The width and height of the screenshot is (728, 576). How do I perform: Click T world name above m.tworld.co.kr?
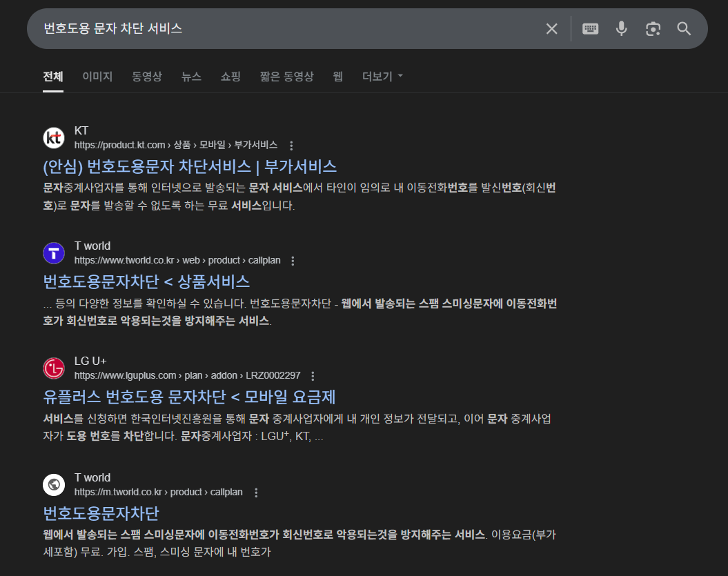coord(92,477)
